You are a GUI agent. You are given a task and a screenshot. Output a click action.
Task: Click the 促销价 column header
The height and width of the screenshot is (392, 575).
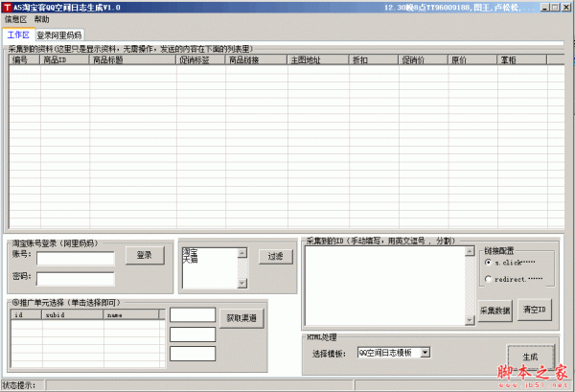[424, 59]
